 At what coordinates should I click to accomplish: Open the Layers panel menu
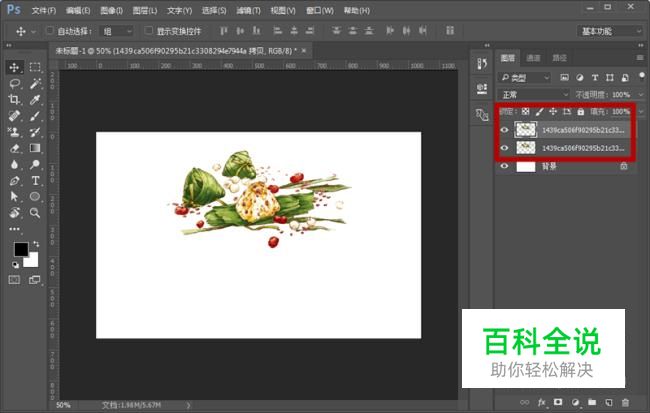pos(640,58)
